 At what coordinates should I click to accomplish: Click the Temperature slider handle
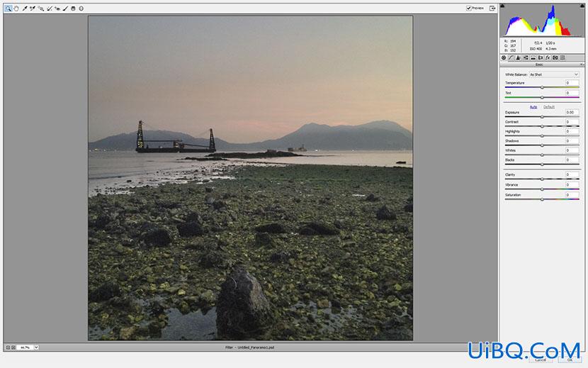(542, 87)
